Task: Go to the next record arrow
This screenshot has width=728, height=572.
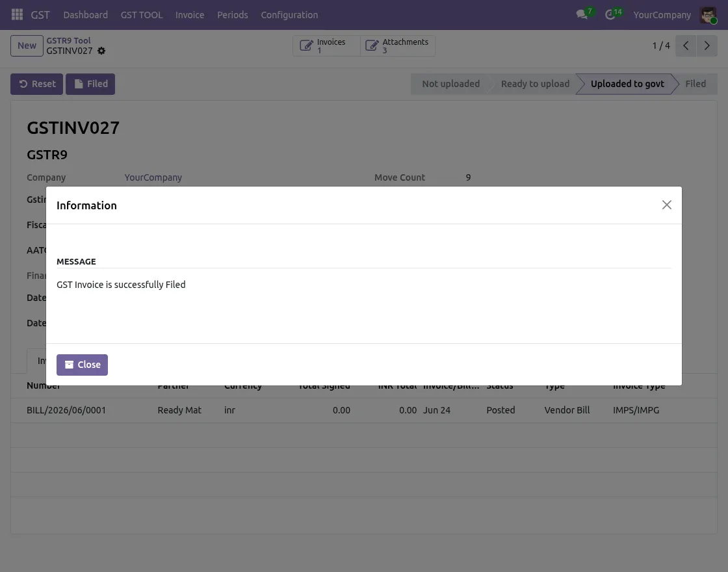Action: click(707, 45)
